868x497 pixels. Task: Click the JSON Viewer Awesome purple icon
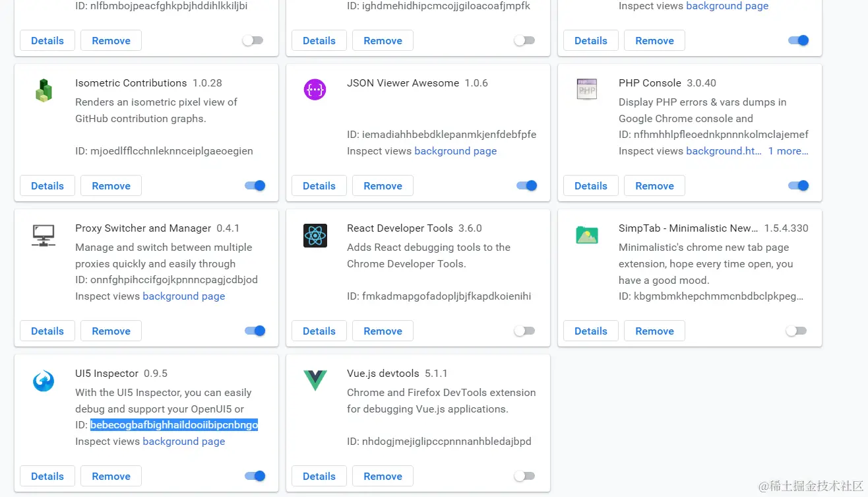coord(315,89)
